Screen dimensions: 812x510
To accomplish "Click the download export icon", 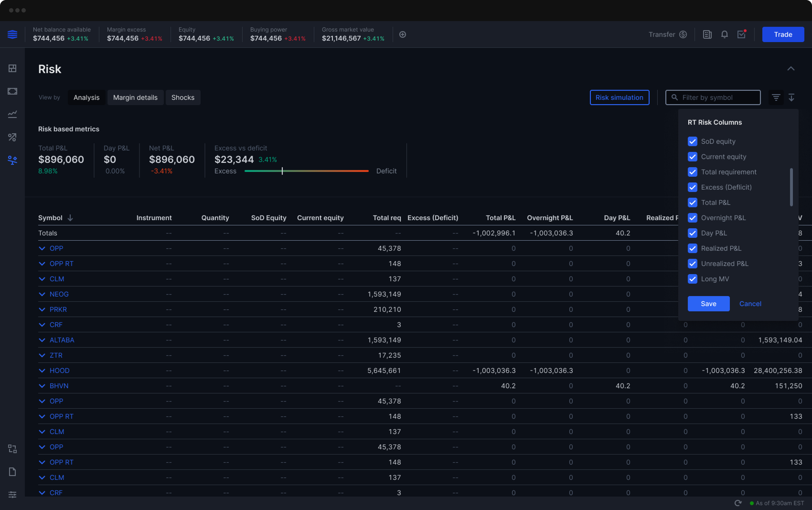I will 792,97.
